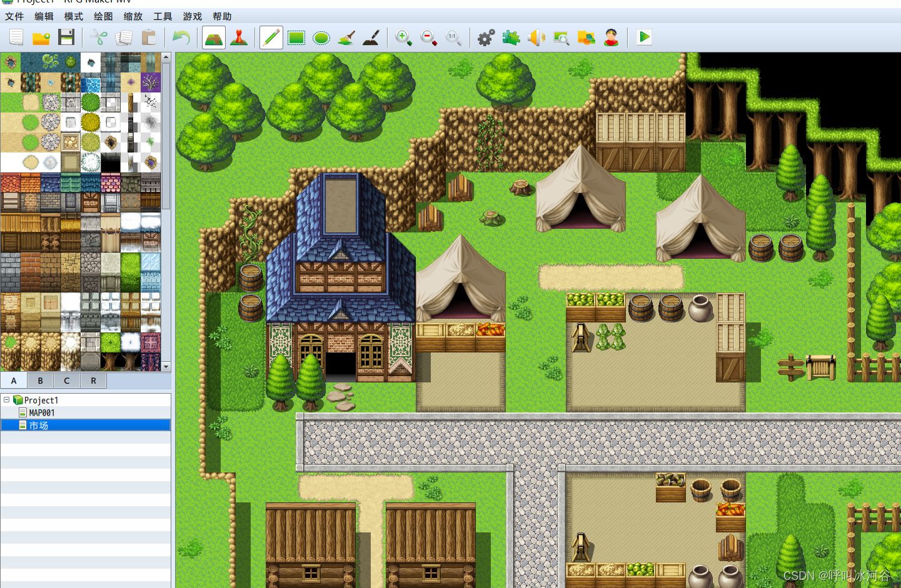
Task: Click the Cut scissors icon
Action: (x=99, y=37)
